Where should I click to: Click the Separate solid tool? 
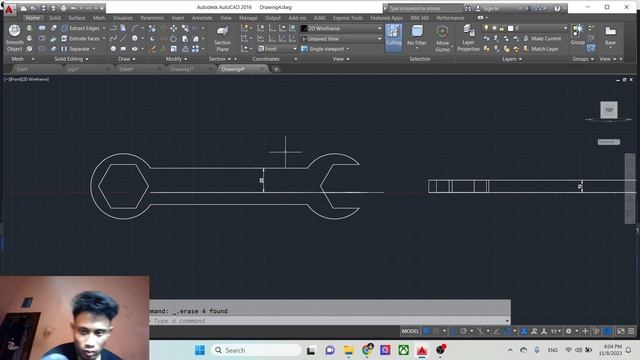[x=78, y=49]
